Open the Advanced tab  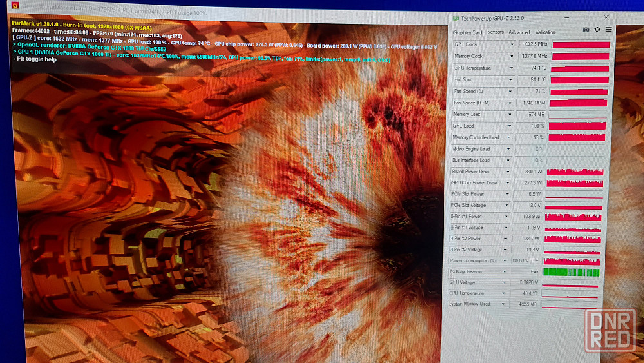[x=519, y=32]
